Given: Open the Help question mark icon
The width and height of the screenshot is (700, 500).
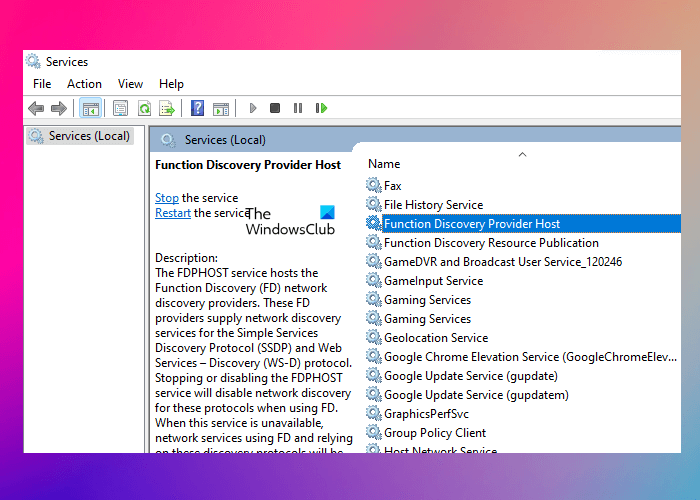Looking at the screenshot, I should coord(197,108).
